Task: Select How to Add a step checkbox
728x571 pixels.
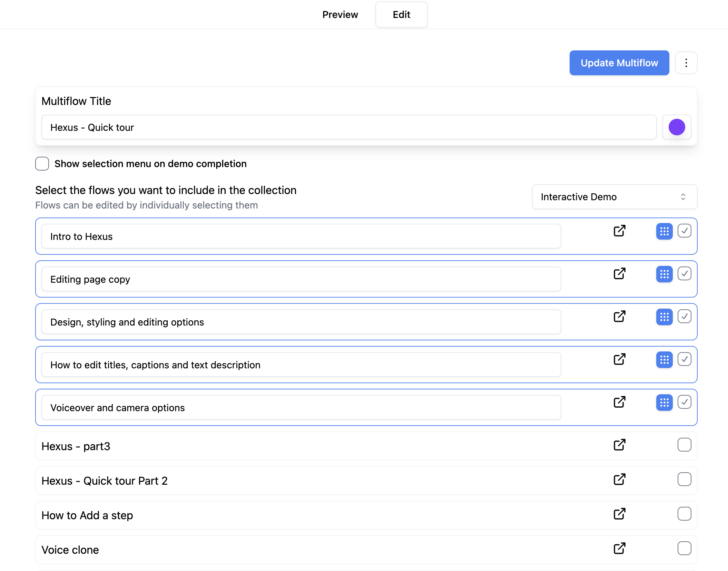Action: [x=685, y=514]
